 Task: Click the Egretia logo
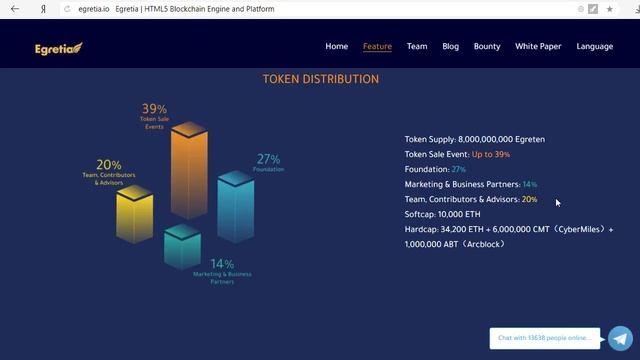pyautogui.click(x=59, y=49)
